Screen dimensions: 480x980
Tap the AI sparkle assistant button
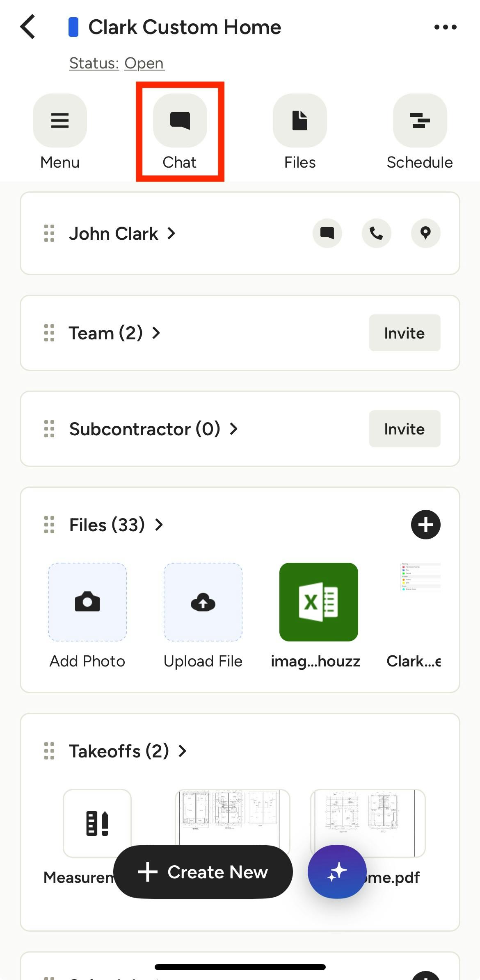337,872
